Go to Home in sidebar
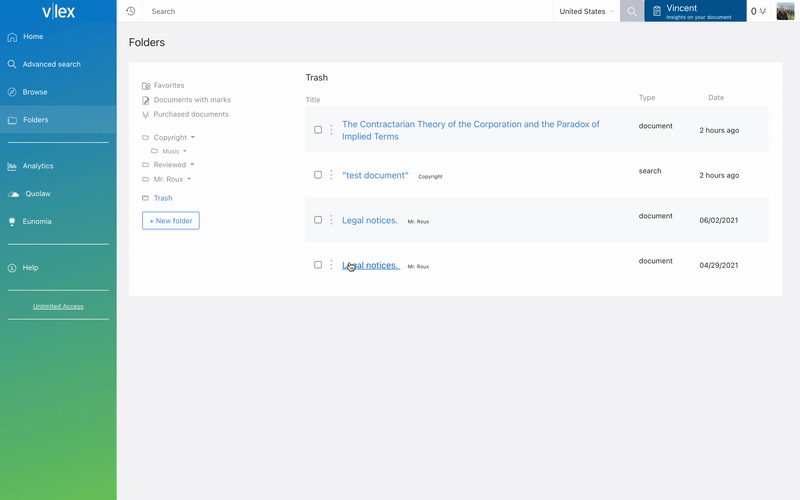Screen dimensions: 800x500 point(33,37)
